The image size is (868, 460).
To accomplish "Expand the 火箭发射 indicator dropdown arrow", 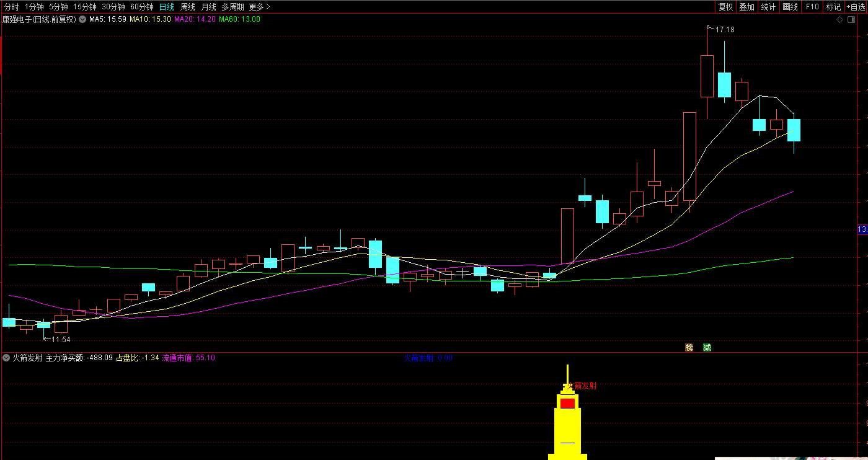I will click(6, 358).
